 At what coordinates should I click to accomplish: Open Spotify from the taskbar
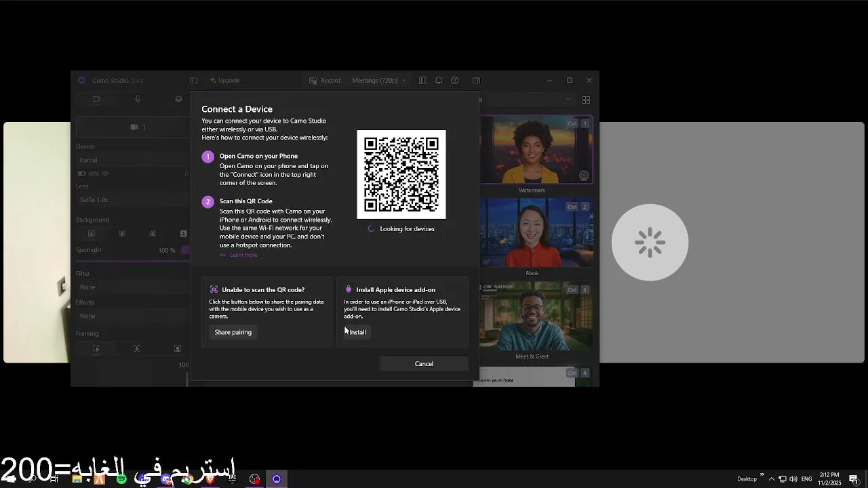(121, 479)
